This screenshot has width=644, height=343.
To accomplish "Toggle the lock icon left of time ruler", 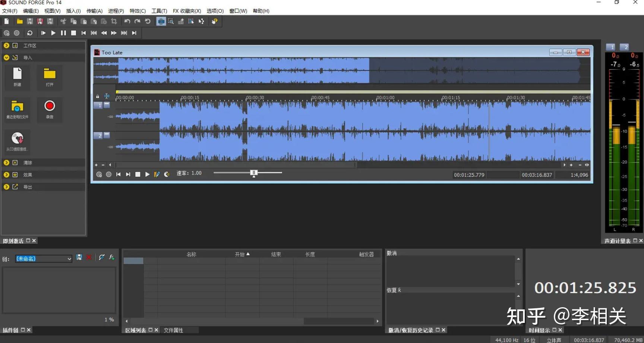I will coord(98,96).
